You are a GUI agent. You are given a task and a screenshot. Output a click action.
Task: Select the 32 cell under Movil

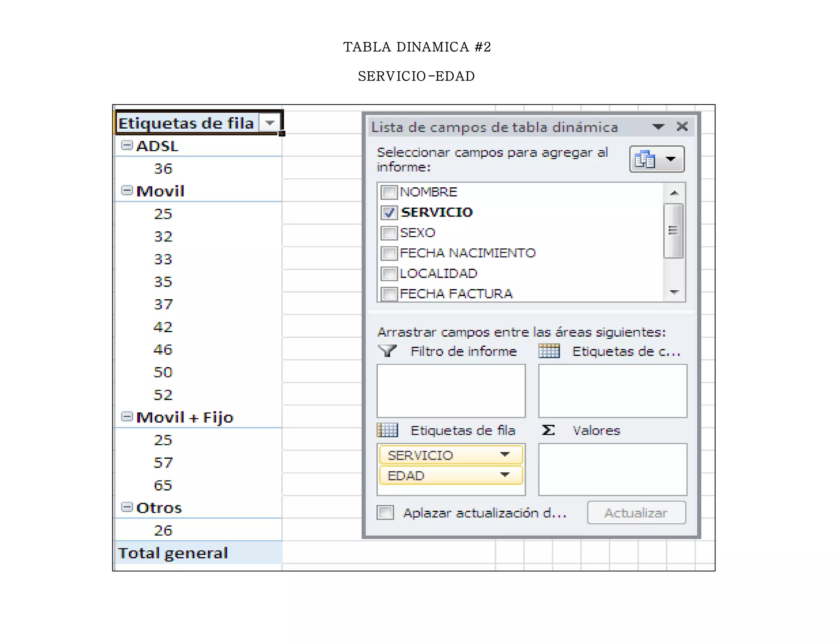198,236
